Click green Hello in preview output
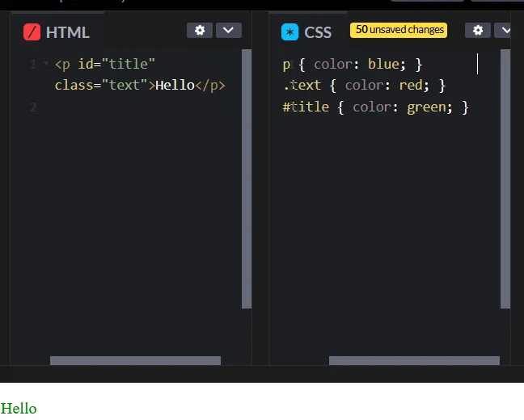 coord(19,409)
